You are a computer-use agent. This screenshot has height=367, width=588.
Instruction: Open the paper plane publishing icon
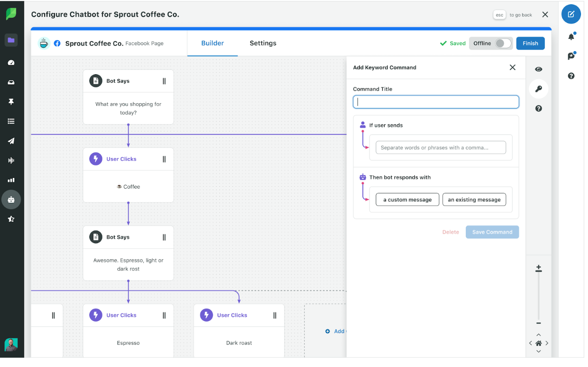(11, 141)
